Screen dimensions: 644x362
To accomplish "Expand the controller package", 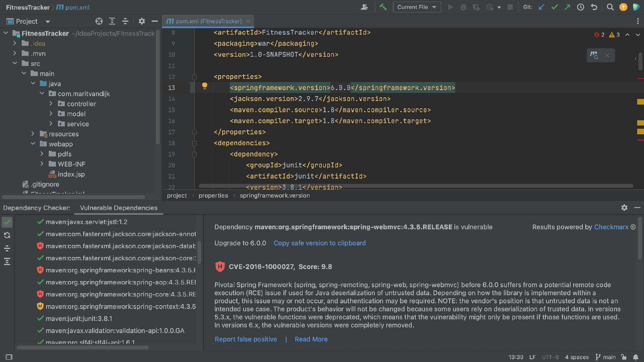I will [x=51, y=103].
